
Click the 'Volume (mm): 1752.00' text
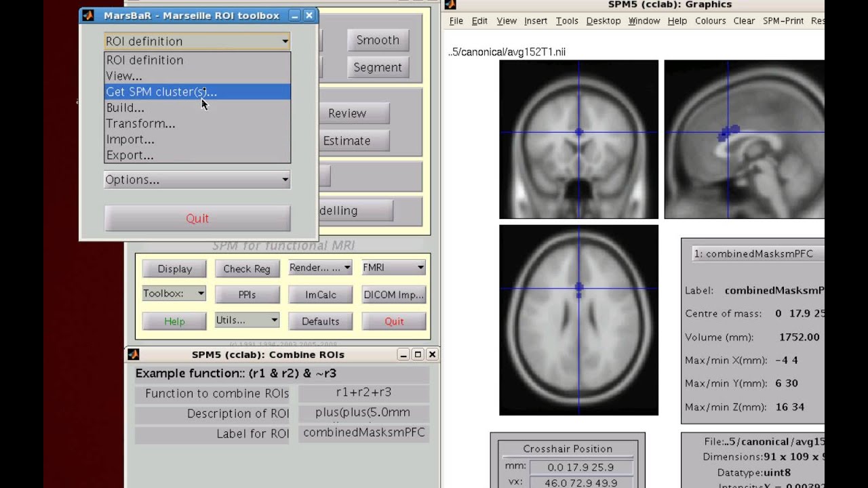tap(753, 337)
